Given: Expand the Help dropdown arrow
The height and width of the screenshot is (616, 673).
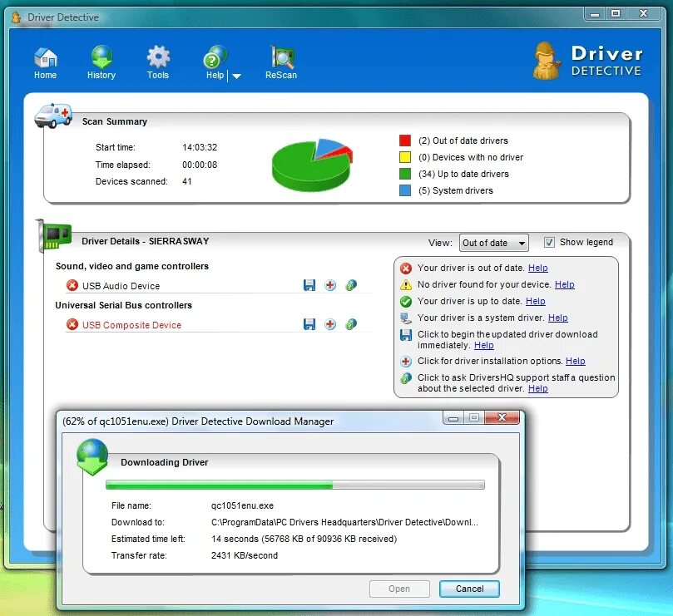Looking at the screenshot, I should pyautogui.click(x=236, y=76).
